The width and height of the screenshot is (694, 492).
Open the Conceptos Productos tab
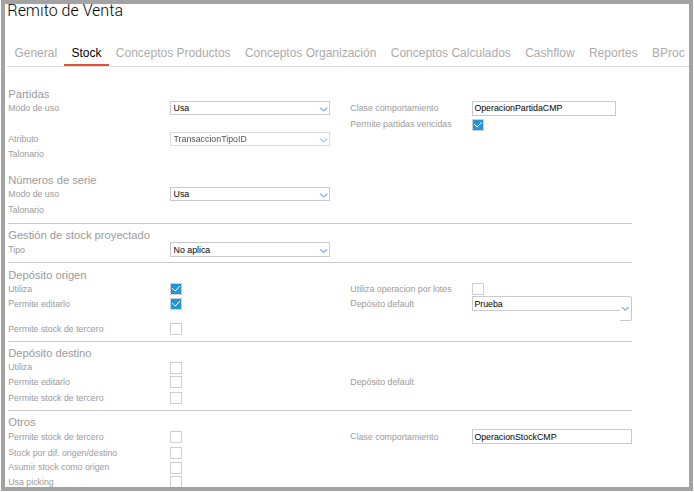tap(173, 53)
